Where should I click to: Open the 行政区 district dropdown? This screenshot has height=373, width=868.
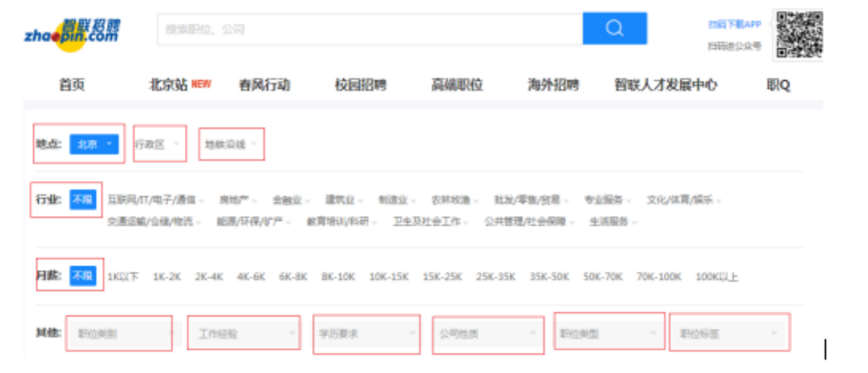[x=159, y=144]
